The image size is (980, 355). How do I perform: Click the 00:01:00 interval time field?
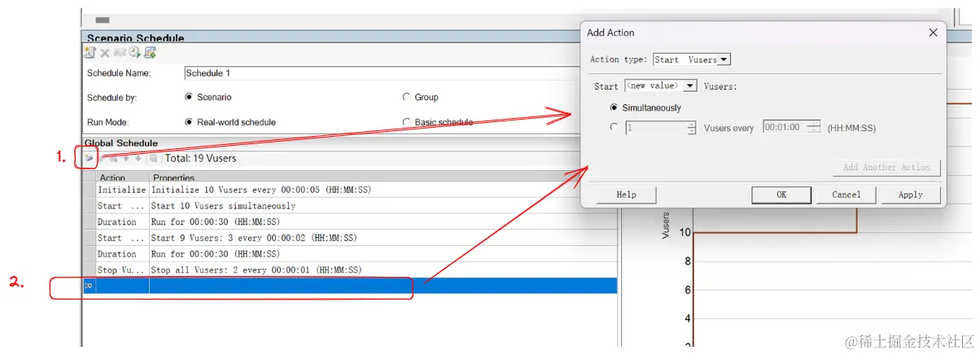[785, 128]
